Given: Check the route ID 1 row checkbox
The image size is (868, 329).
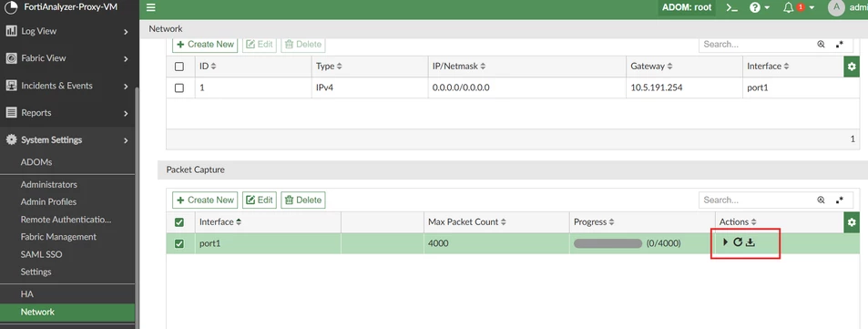Looking at the screenshot, I should point(179,87).
